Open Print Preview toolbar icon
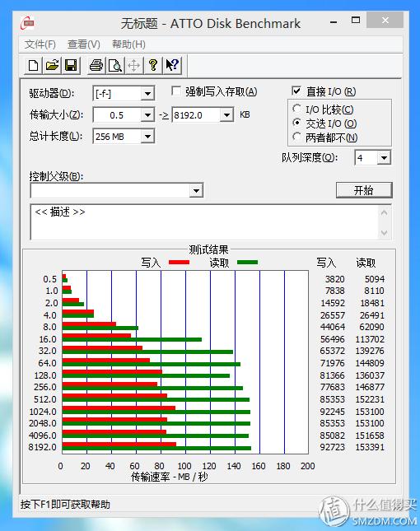Viewport: 420px width, 531px height. (114, 65)
